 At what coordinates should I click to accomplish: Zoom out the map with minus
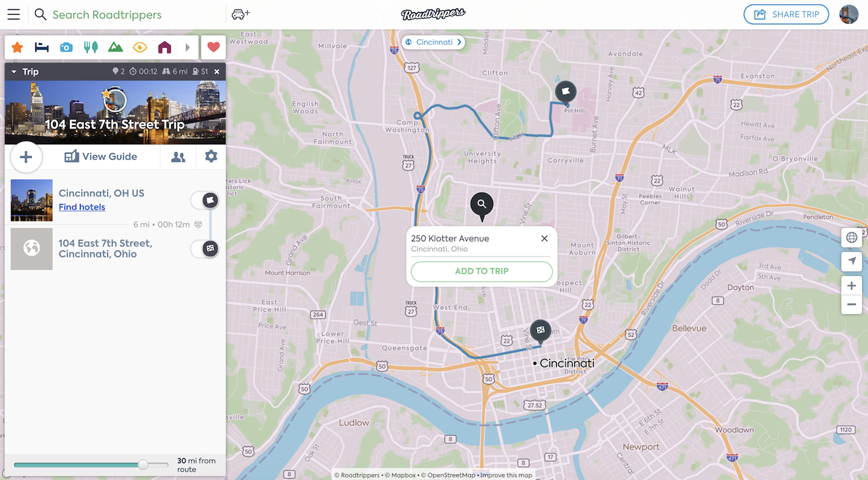coord(851,305)
